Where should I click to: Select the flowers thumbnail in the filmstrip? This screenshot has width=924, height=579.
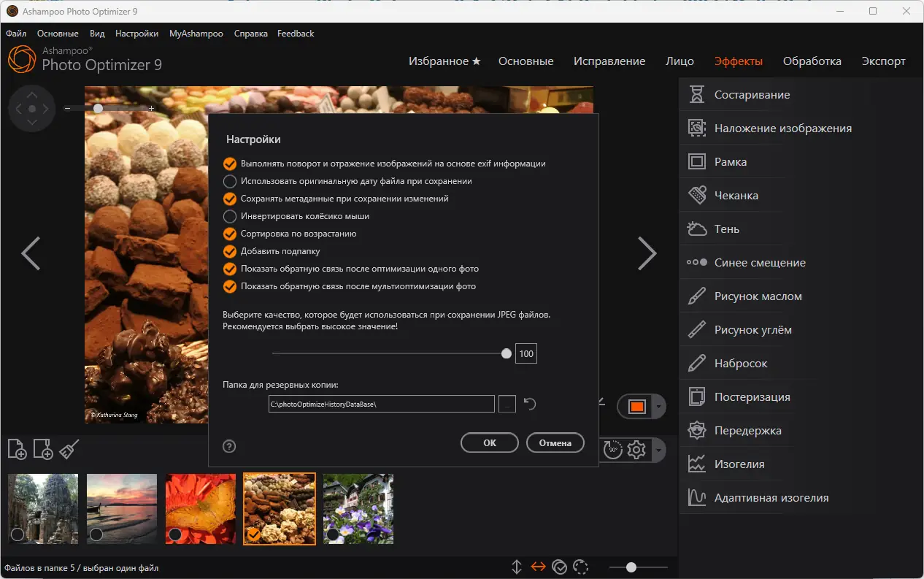(x=358, y=509)
